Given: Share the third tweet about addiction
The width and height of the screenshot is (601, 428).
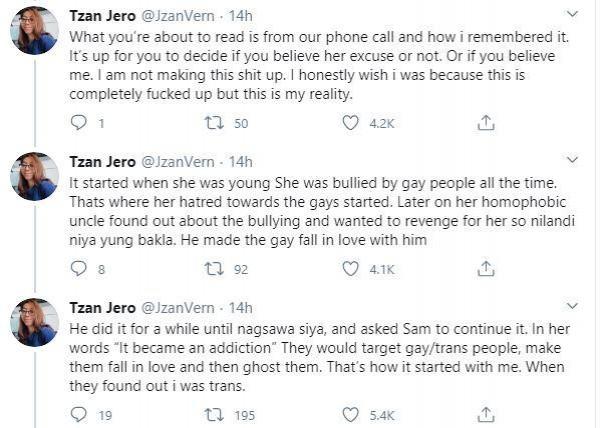Looking at the screenshot, I should [x=486, y=413].
